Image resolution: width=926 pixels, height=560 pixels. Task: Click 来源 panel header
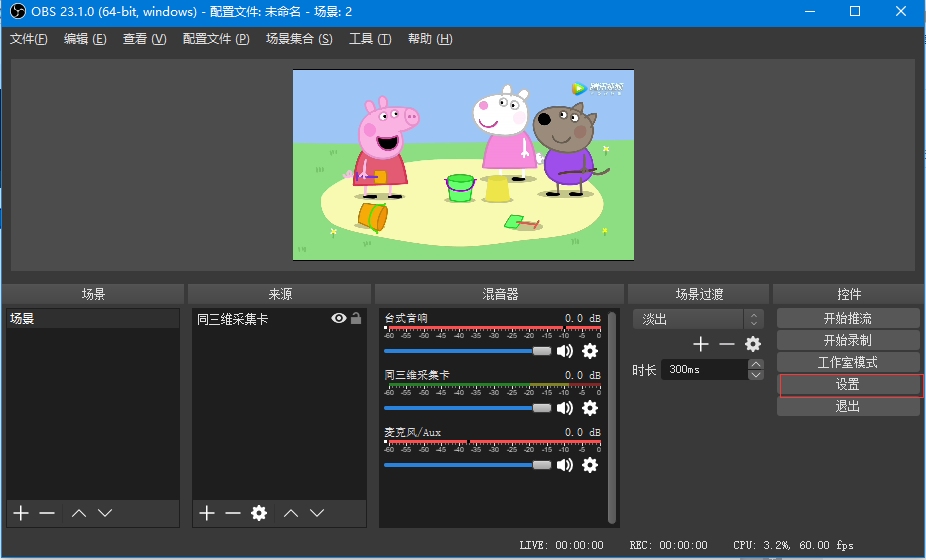pos(280,294)
